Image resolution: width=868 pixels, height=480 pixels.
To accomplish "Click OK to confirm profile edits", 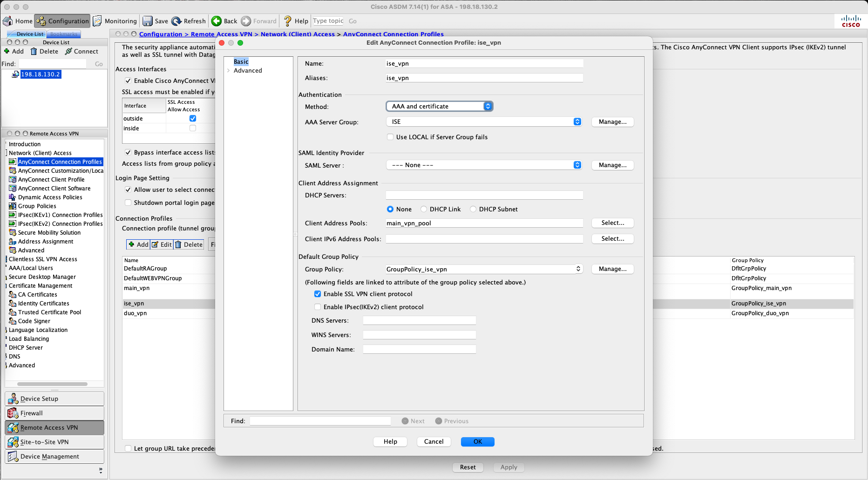I will pyautogui.click(x=477, y=441).
